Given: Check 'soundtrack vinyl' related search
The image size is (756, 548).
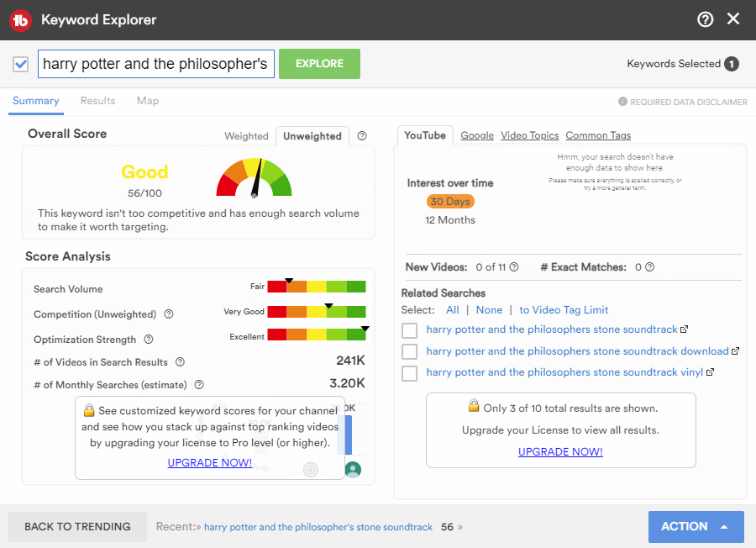Looking at the screenshot, I should [409, 373].
